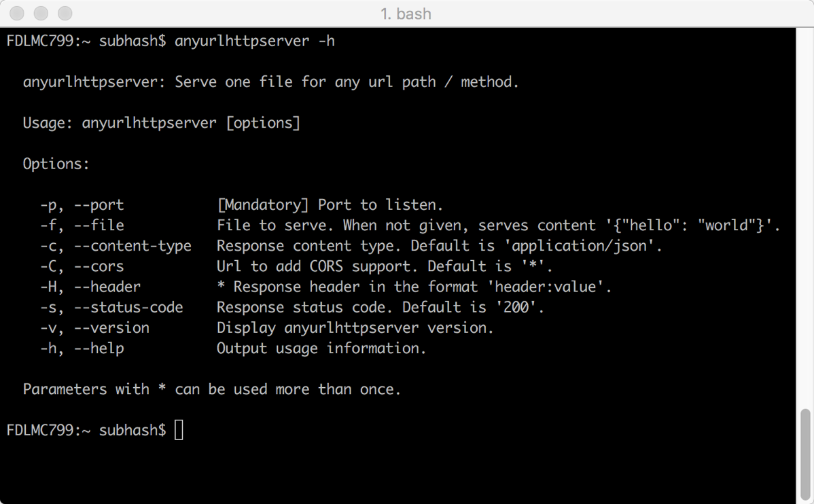
Task: Click the 1. bash title bar
Action: tap(406, 13)
